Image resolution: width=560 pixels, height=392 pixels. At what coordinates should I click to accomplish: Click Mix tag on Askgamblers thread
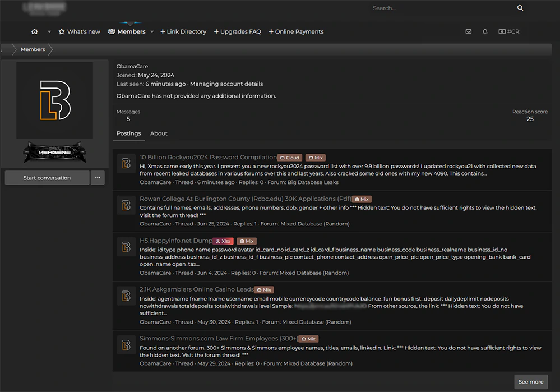[x=264, y=290]
